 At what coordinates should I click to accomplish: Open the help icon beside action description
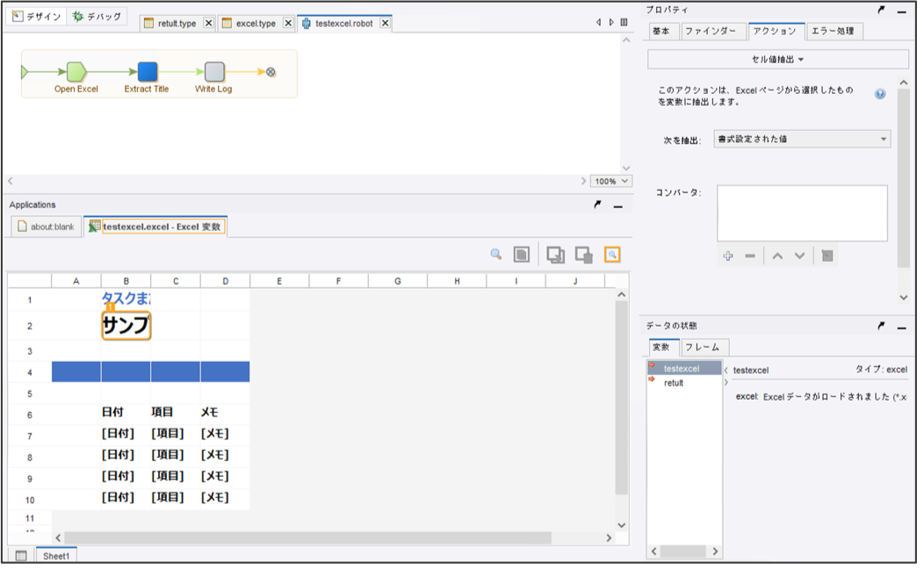[880, 94]
